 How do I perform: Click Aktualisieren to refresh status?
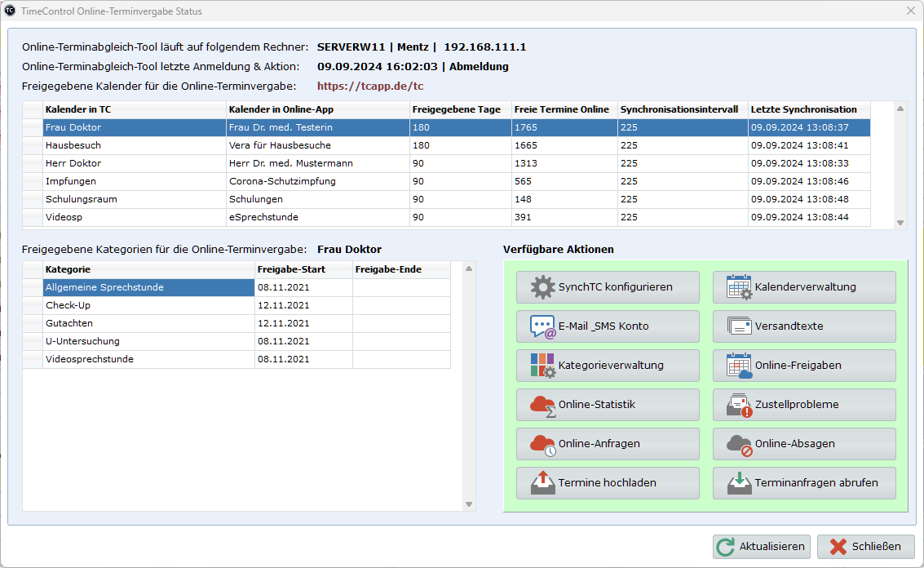pyautogui.click(x=762, y=547)
